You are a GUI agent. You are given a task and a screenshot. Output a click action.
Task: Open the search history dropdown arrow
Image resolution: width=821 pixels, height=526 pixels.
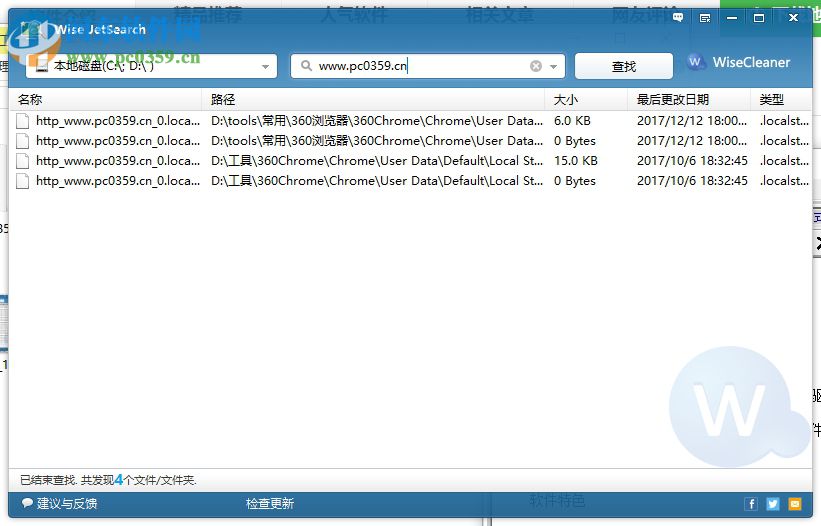tap(553, 66)
